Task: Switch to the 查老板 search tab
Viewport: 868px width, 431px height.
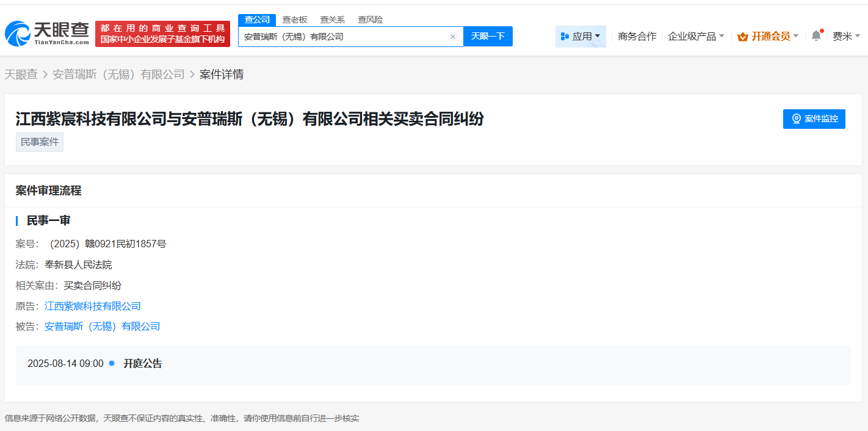Action: [x=295, y=19]
